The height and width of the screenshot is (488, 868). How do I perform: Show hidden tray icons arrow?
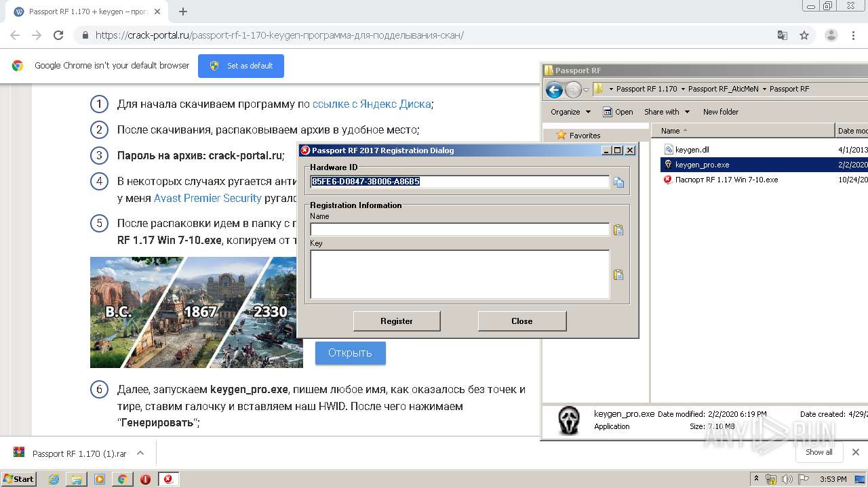pyautogui.click(x=757, y=479)
